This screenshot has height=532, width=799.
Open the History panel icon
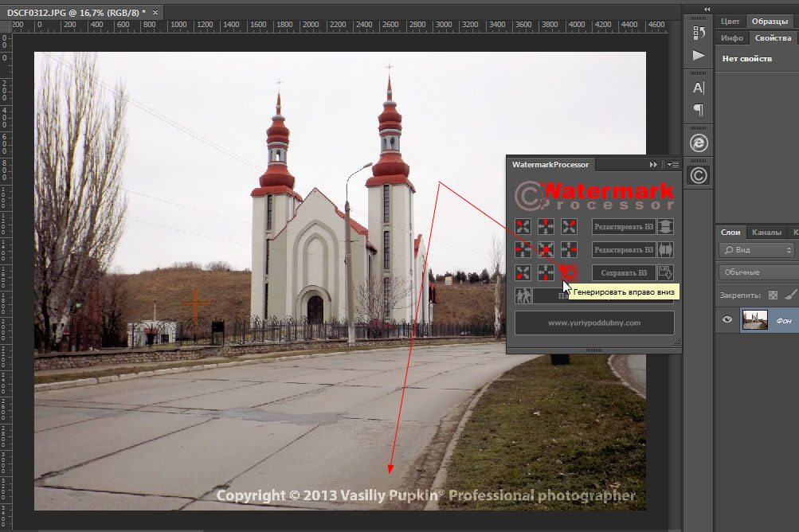pos(699,33)
